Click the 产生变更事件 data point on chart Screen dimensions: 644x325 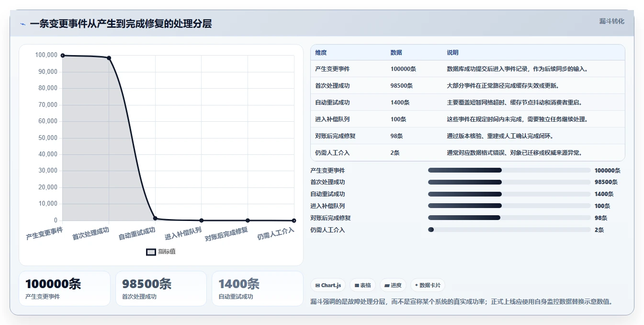click(63, 56)
